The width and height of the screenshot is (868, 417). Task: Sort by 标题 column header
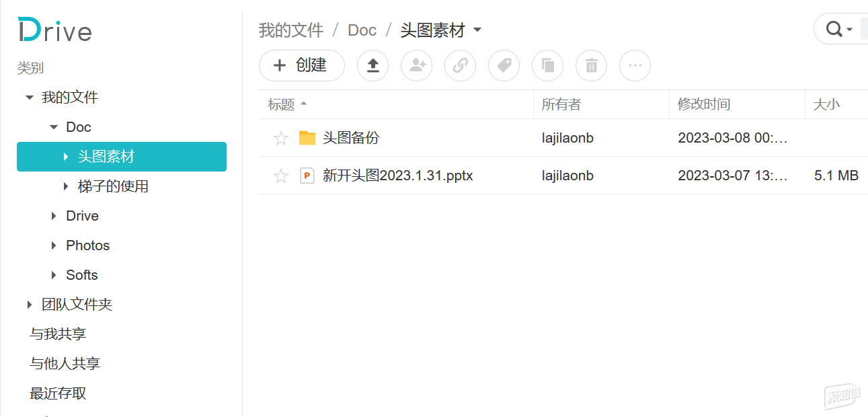pyautogui.click(x=281, y=104)
